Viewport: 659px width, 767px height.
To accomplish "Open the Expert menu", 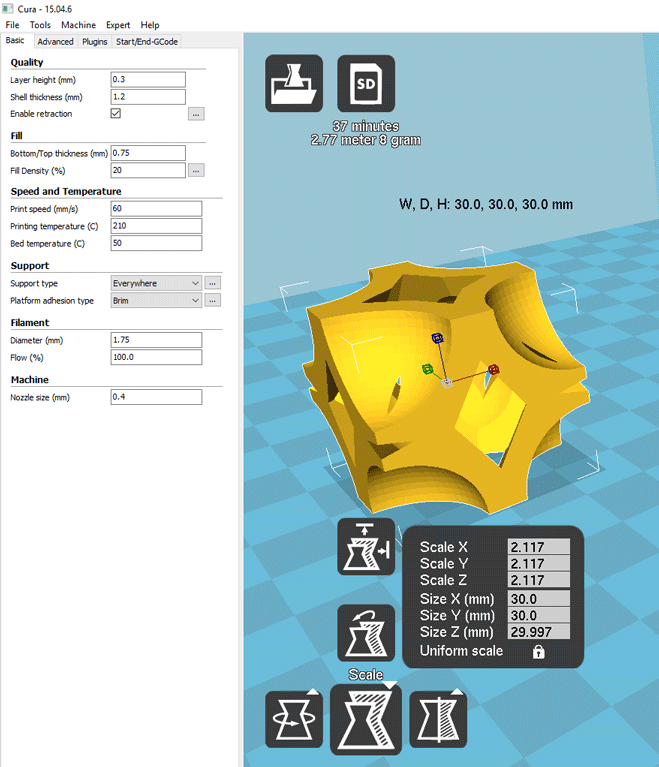I will [118, 25].
